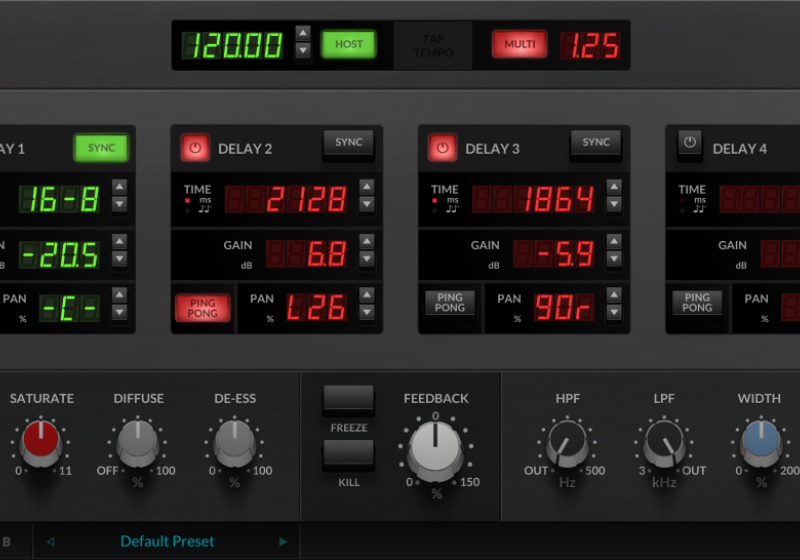Image resolution: width=800 pixels, height=560 pixels.
Task: Click the TAP TEMPO button
Action: [x=433, y=45]
